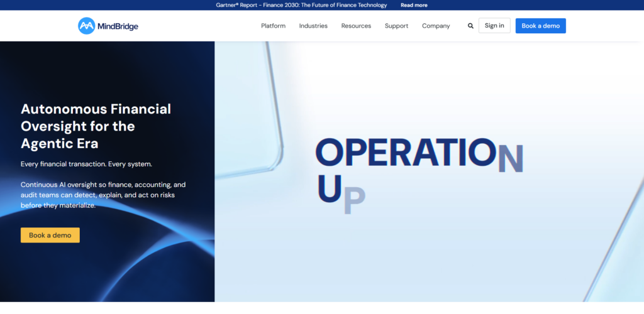Click the Every financial transaction subheading
This screenshot has height=314, width=644.
[x=86, y=164]
